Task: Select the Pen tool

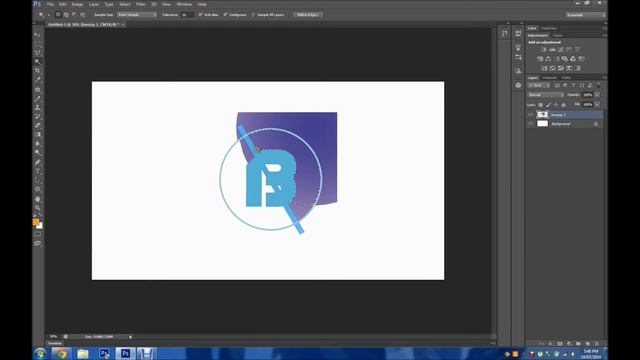Action: (x=38, y=162)
